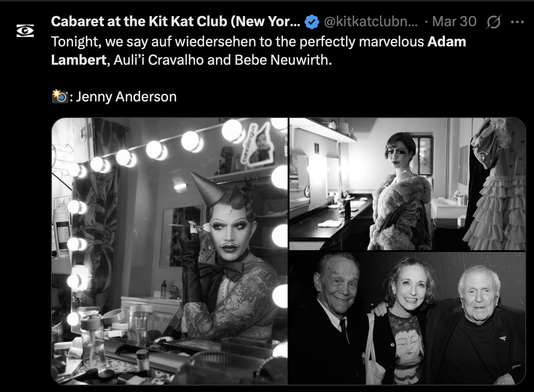
Task: Click the bold Adam Lambert text
Action: pos(258,51)
